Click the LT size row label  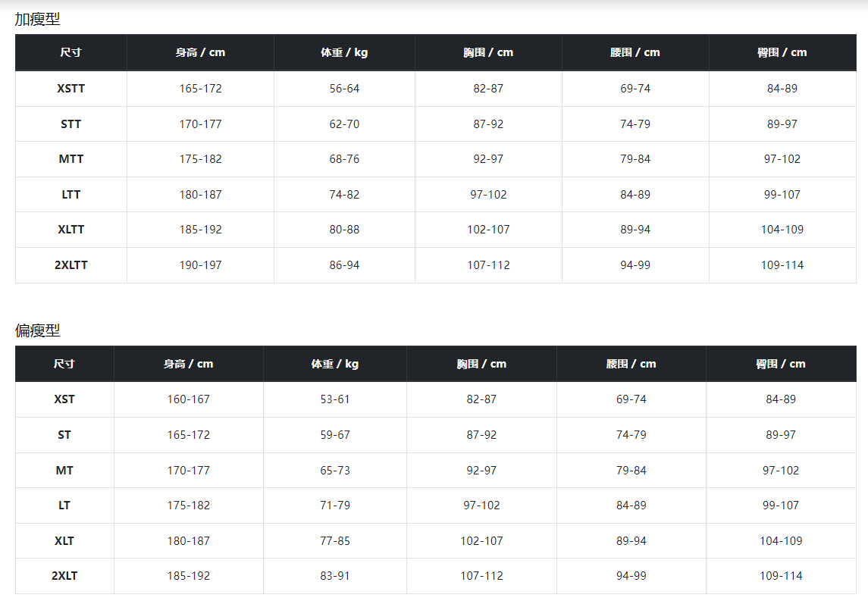pos(64,506)
